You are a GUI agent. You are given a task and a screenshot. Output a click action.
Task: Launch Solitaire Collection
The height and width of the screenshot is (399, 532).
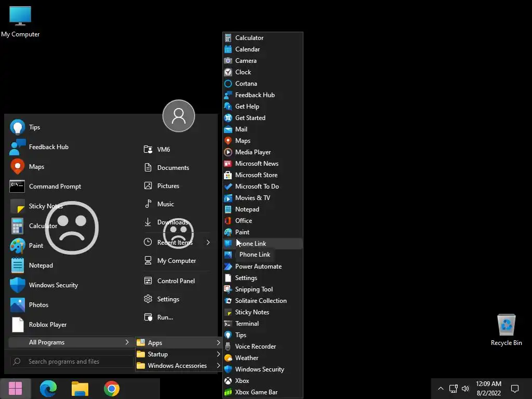[x=263, y=301]
